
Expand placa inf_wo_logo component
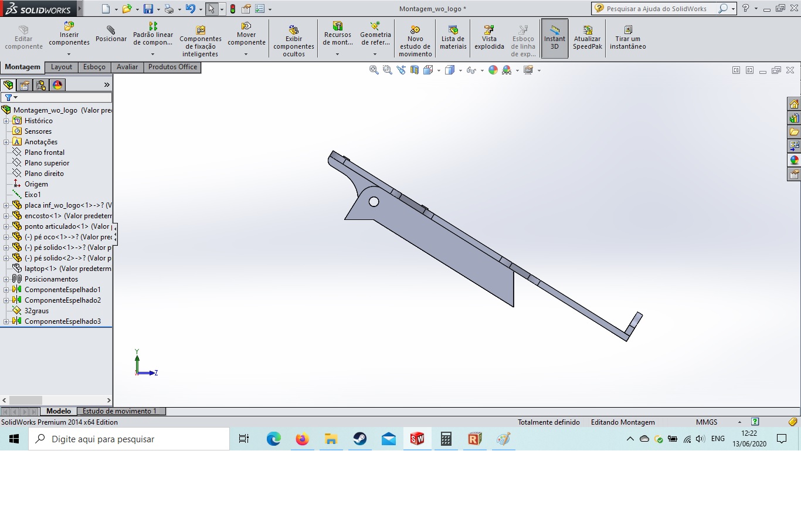click(6, 205)
